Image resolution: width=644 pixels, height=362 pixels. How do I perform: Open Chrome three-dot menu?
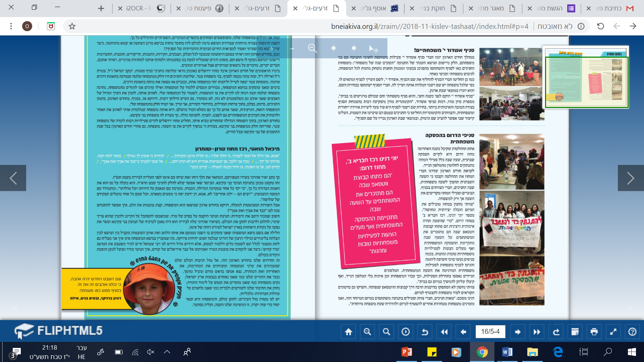pos(11,26)
